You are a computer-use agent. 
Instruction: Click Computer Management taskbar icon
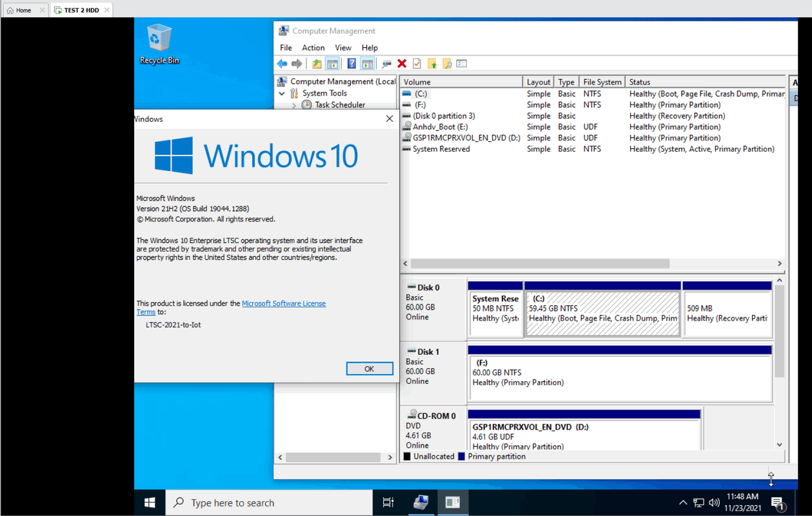pos(421,502)
